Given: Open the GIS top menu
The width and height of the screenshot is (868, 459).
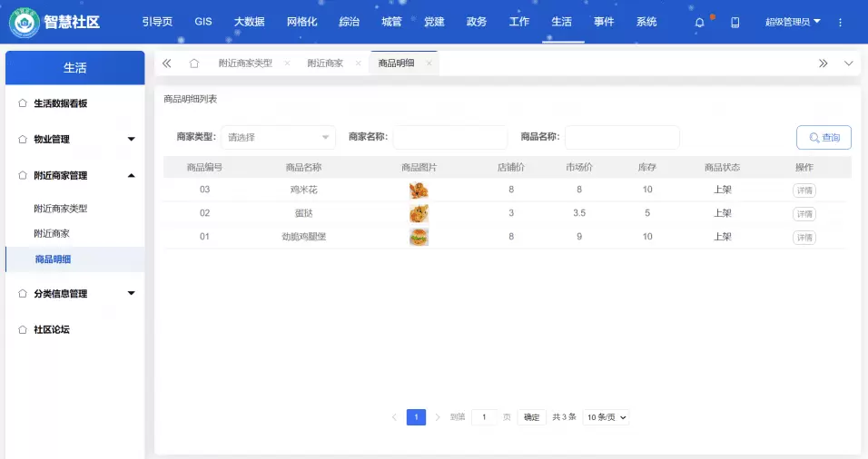Looking at the screenshot, I should (x=203, y=22).
